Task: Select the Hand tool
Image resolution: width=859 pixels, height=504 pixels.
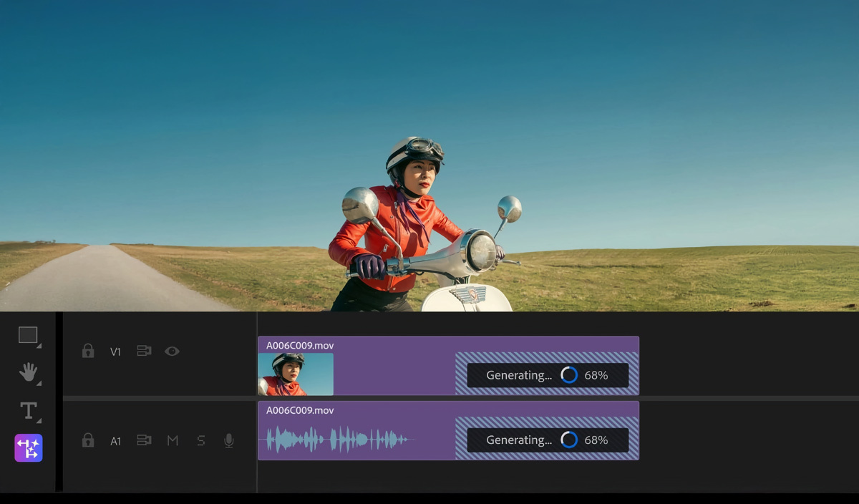Action: click(28, 372)
